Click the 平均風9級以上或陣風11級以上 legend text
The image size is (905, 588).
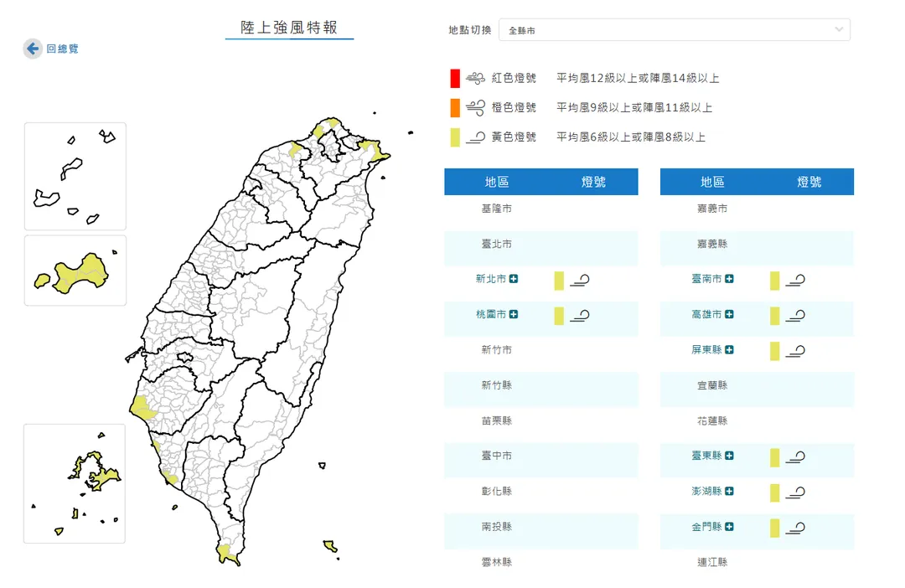[634, 107]
